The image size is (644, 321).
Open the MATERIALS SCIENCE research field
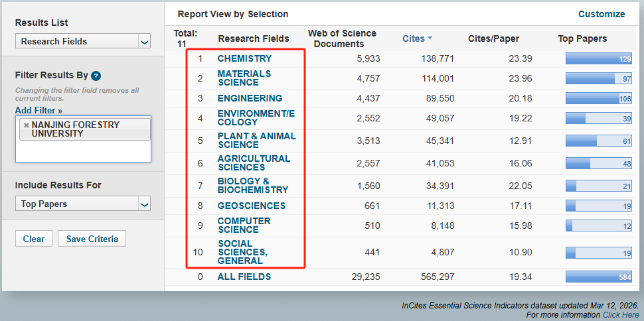click(244, 78)
